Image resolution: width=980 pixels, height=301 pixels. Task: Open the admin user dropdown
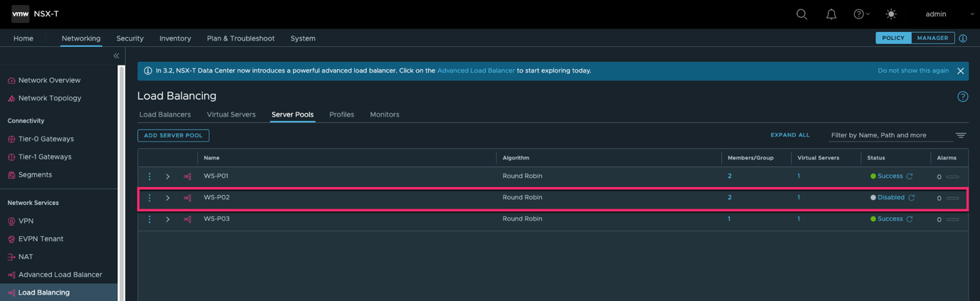click(x=949, y=14)
